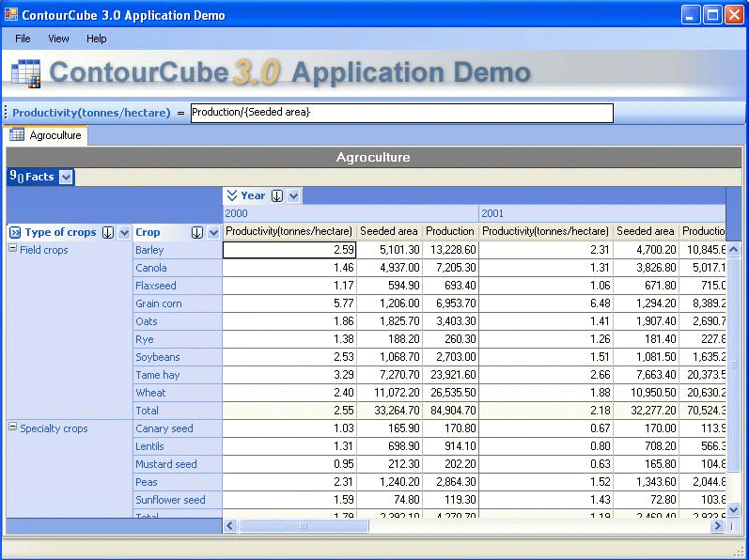
Task: Collapse Year dimension using double-chevron icon
Action: (x=232, y=195)
